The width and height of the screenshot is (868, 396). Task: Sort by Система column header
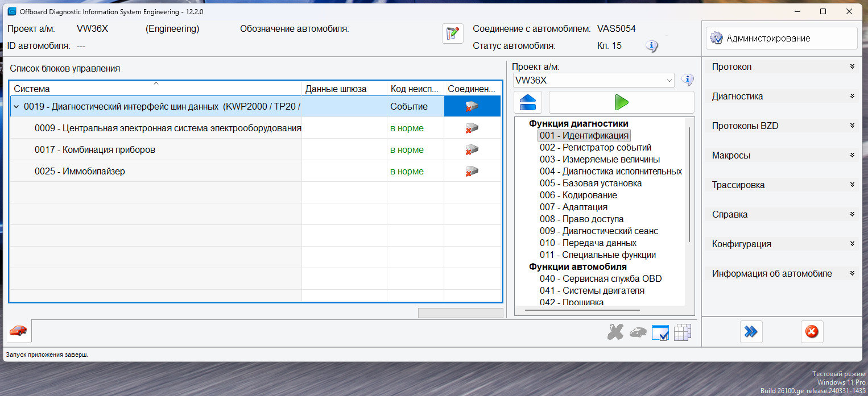tap(156, 89)
